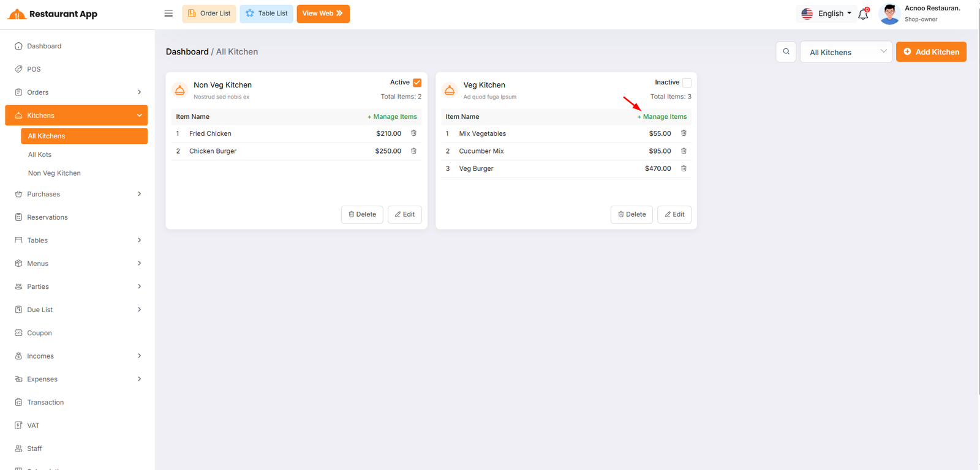Open the All Kitchens filter dropdown
The height and width of the screenshot is (470, 980).
(846, 52)
